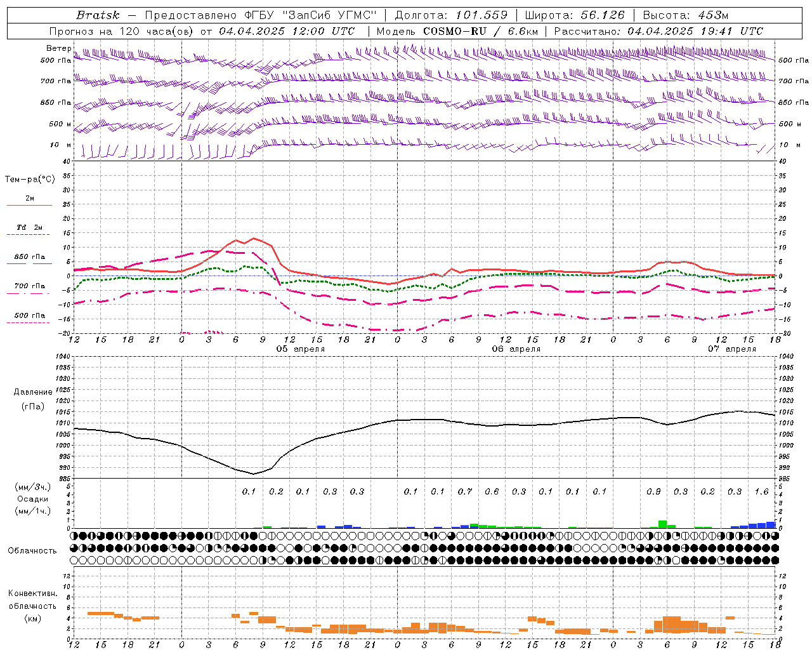The height and width of the screenshot is (650, 812).
Task: Click the precipitation label "Осадки"
Action: 33,499
